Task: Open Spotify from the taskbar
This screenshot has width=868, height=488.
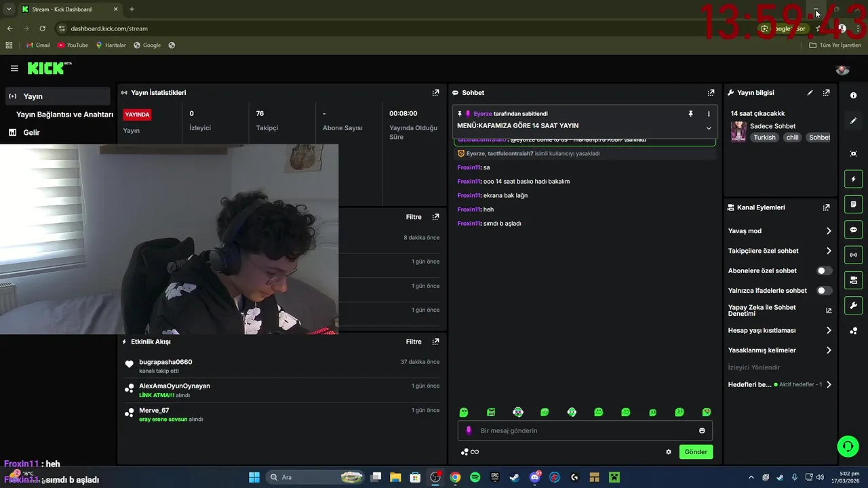Action: [475, 477]
